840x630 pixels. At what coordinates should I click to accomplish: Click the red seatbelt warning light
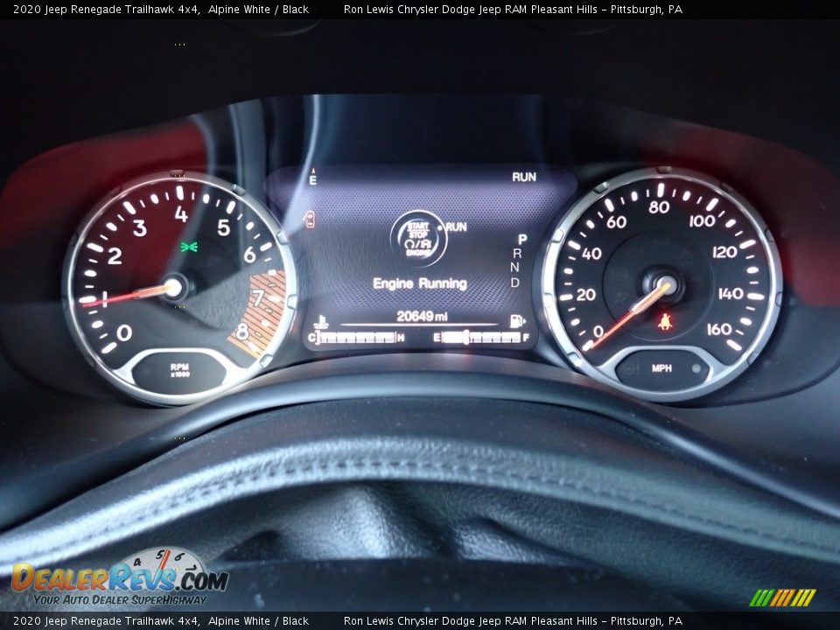click(x=665, y=322)
